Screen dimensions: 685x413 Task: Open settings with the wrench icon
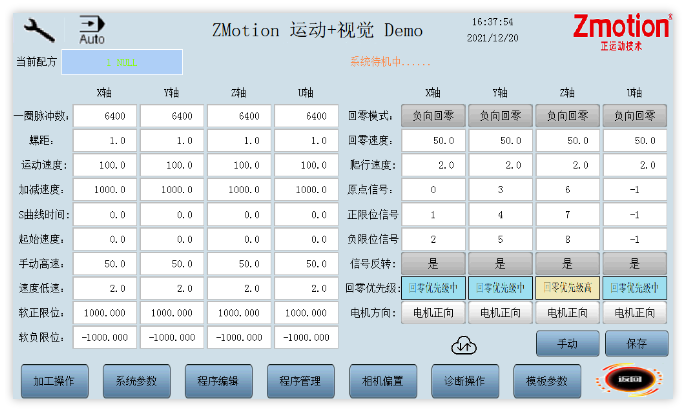[40, 30]
